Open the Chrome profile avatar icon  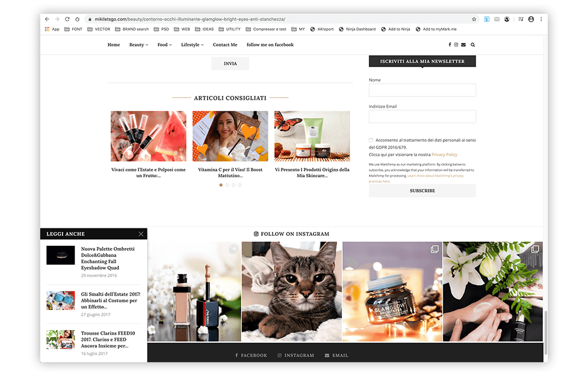point(531,19)
